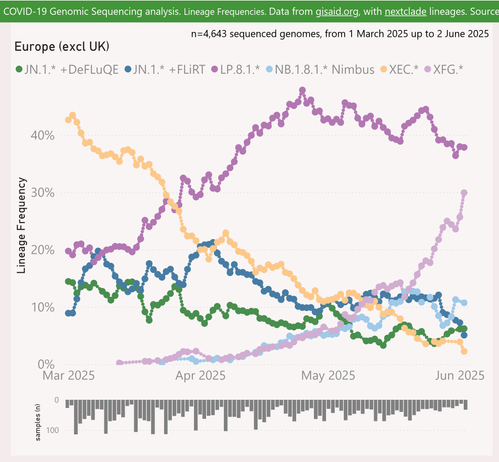499x462 pixels.
Task: Click the purple LP.8.1.* legend dot
Action: [215, 69]
